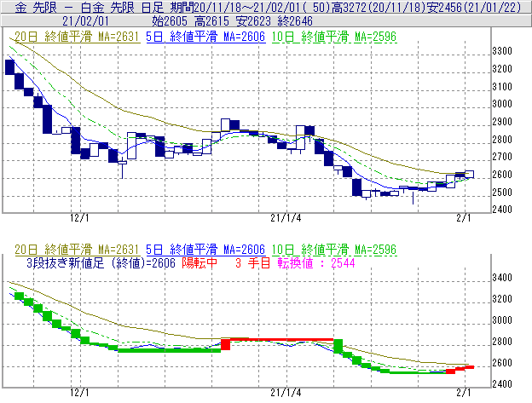The width and height of the screenshot is (532, 403).
Task: Click the magenta 転換値 : 2544 text
Action: 316,263
